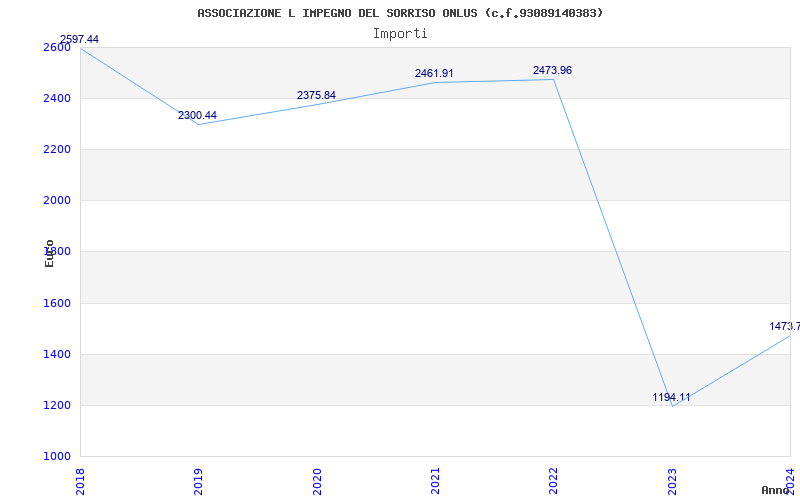Click the 2021 x-axis year label

click(x=435, y=481)
